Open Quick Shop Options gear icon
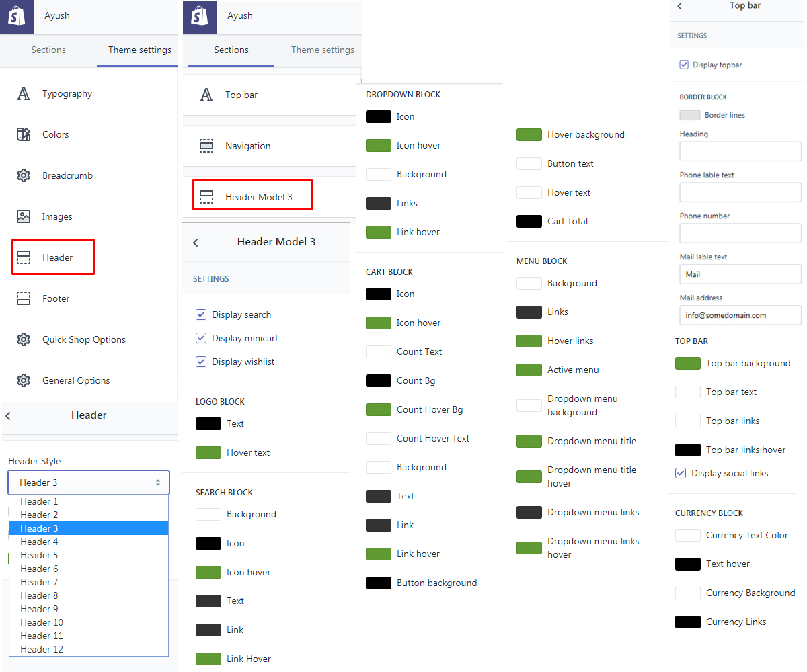This screenshot has width=807, height=672. (x=24, y=339)
